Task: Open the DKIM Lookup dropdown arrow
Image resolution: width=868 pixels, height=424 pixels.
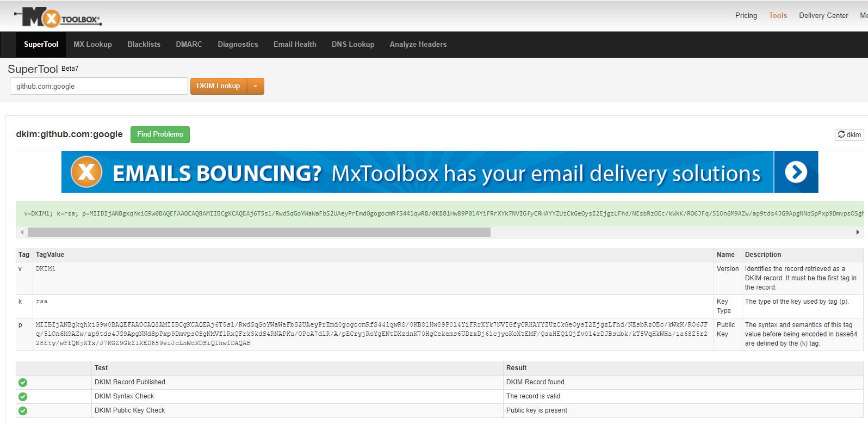Action: [255, 86]
